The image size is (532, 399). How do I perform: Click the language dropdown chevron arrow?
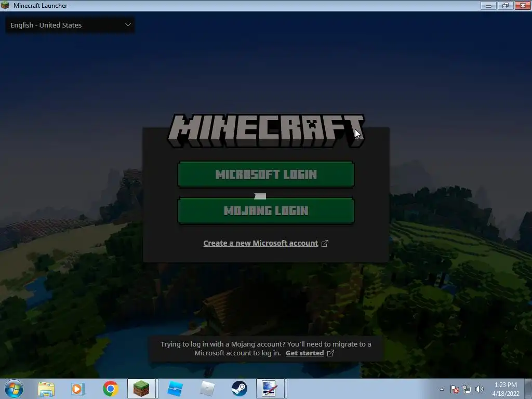[128, 25]
